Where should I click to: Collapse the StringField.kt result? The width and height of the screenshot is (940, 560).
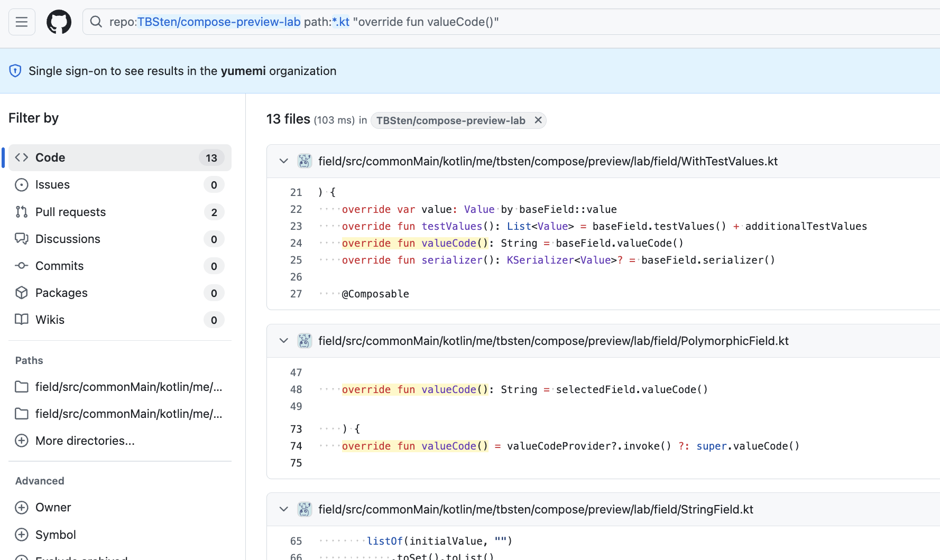point(284,509)
